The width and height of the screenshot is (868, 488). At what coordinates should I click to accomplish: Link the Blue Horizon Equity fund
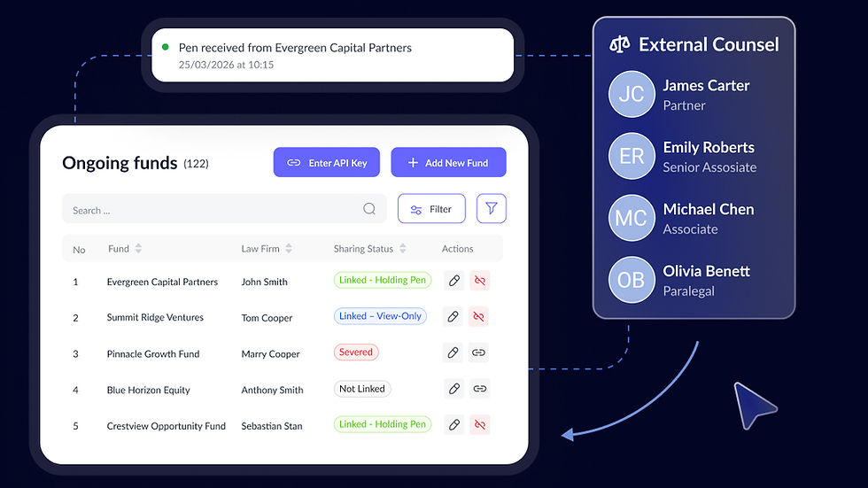point(479,389)
